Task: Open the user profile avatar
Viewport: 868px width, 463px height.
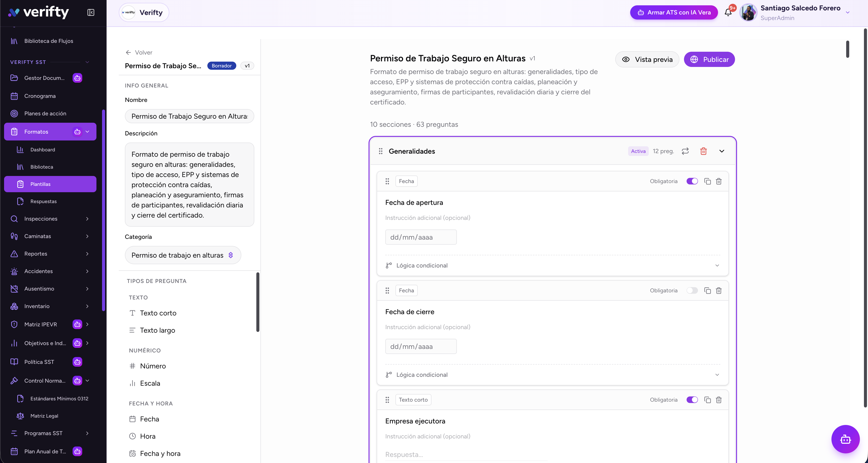Action: 748,12
